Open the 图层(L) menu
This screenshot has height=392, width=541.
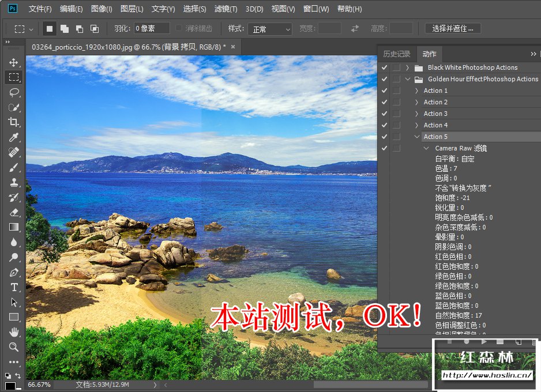click(132, 9)
